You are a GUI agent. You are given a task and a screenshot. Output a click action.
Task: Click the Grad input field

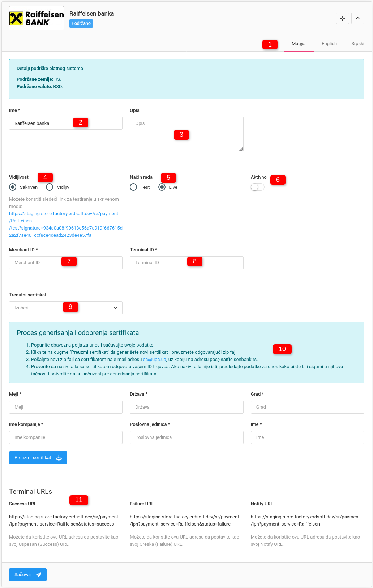(x=308, y=407)
